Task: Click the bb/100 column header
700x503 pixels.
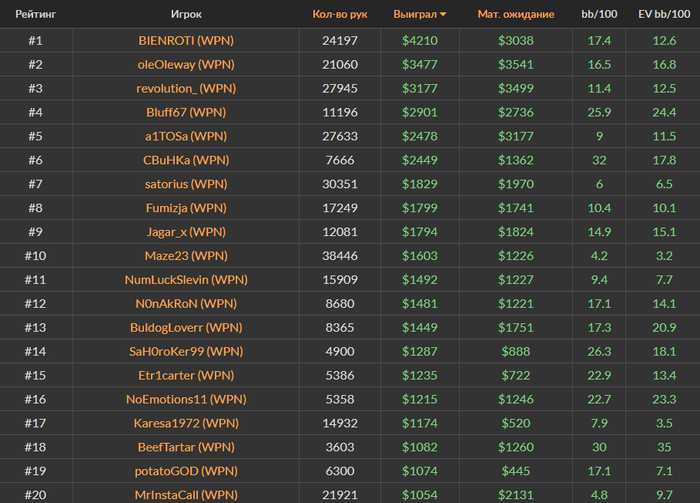Action: 599,14
